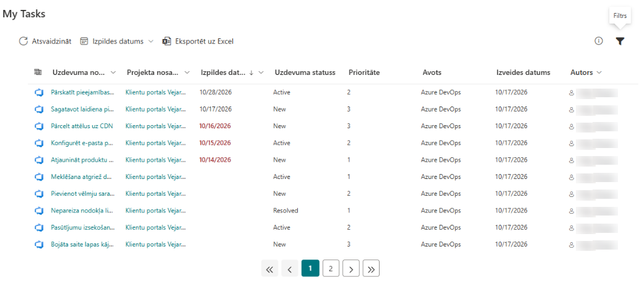Viewport: 644px width, 288px height.
Task: Expand the Izpildes datums toolbar dropdown chevron
Action: (150, 41)
